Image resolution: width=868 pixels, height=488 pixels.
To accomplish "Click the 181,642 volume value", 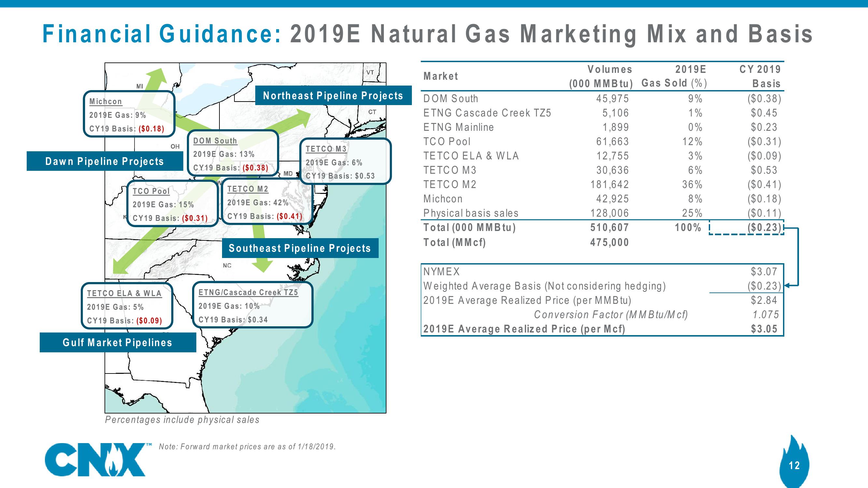I will (x=609, y=184).
